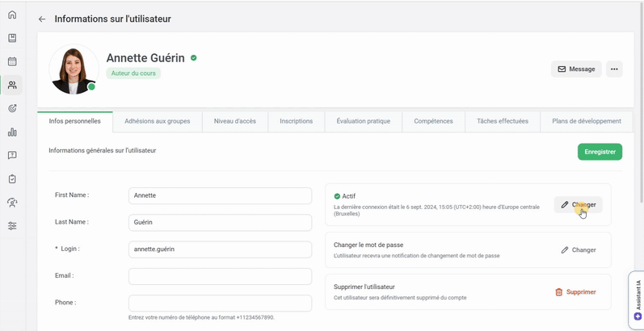Open the course library bookmark icon
The image size is (644, 331).
click(x=12, y=38)
